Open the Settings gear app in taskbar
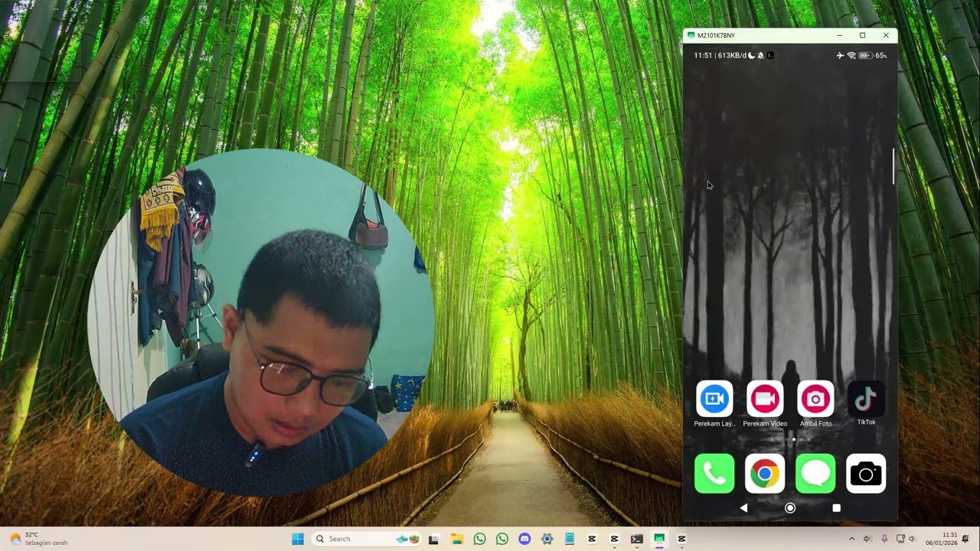This screenshot has height=551, width=980. pos(547,539)
